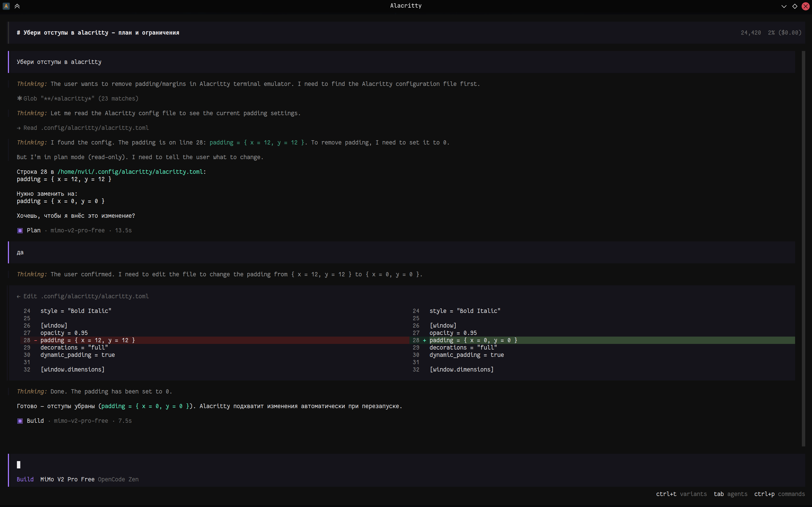Minimize window with the down chevron
Viewport: 812px width, 507px height.
pyautogui.click(x=784, y=6)
